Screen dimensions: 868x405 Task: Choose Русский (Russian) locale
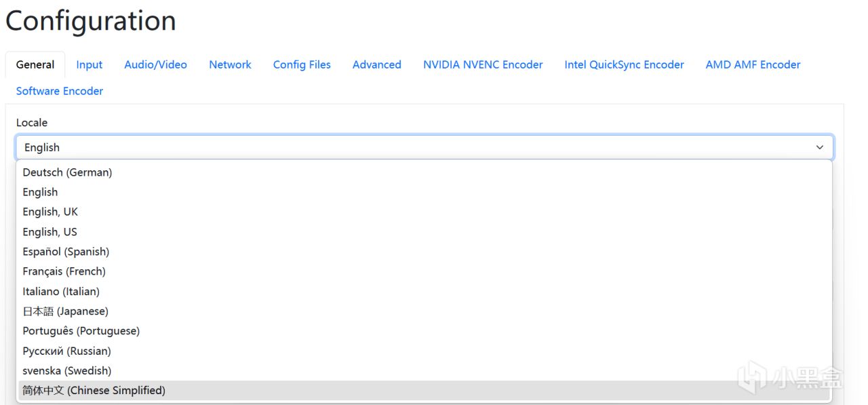pos(425,351)
